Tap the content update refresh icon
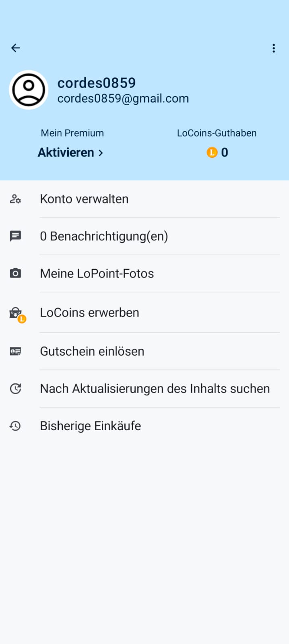This screenshot has height=644, width=289. tap(16, 389)
